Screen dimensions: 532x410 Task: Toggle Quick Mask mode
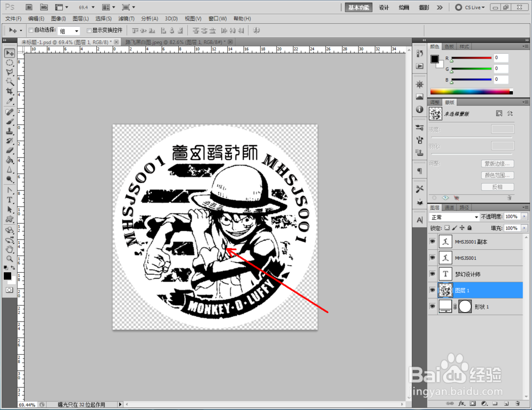pos(10,290)
